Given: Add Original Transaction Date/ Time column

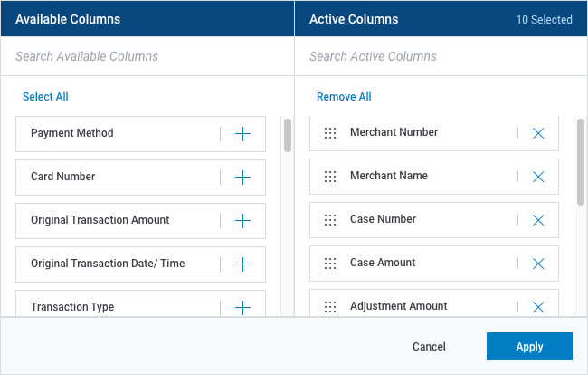Looking at the screenshot, I should click(242, 264).
